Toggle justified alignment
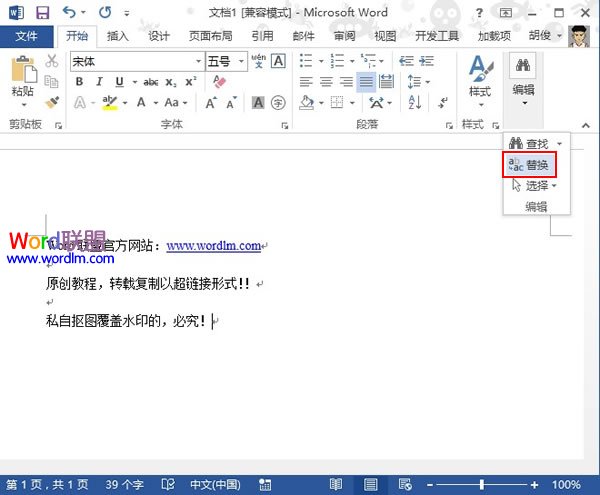The width and height of the screenshot is (600, 495). (366, 81)
